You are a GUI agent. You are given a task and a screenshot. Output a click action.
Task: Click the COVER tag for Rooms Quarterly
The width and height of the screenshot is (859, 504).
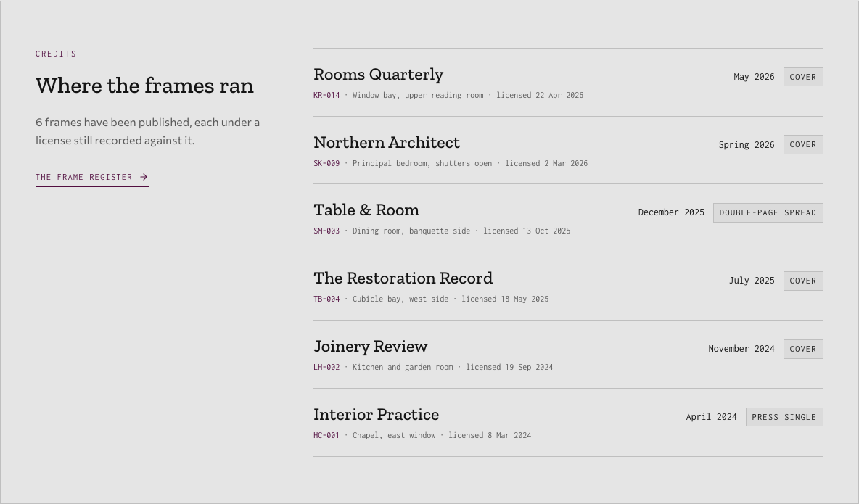[x=803, y=77]
